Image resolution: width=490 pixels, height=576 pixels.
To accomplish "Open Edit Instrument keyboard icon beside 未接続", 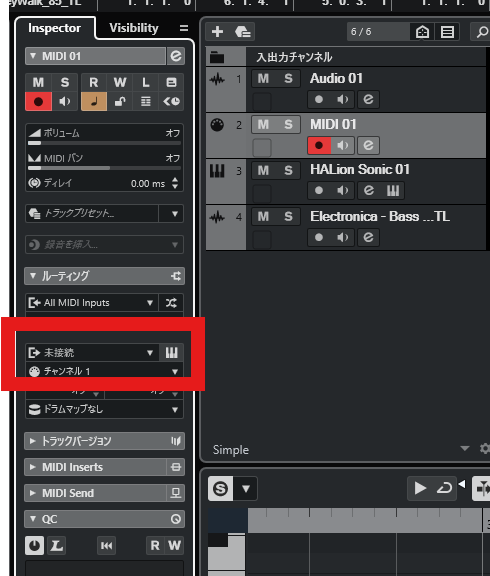I will (171, 353).
